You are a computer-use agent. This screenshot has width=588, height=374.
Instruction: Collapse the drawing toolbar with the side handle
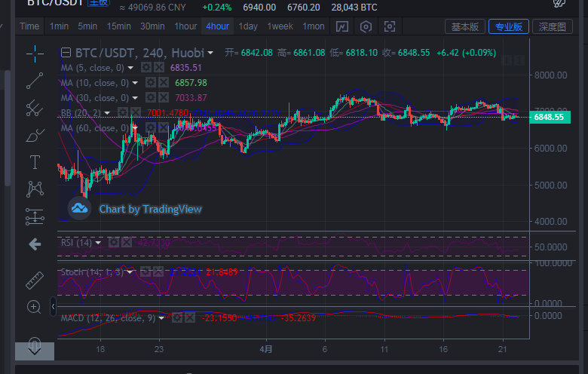click(54, 306)
